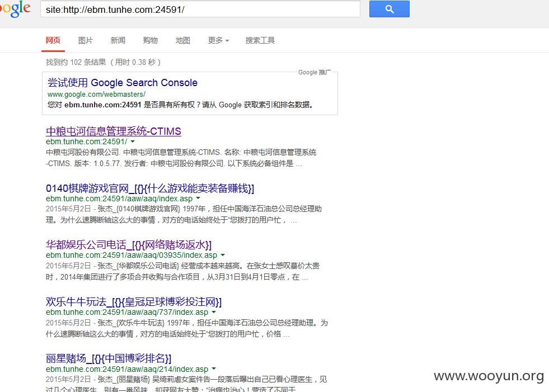Expand arrow beside aaq/214/index.asp URL

pos(214,369)
